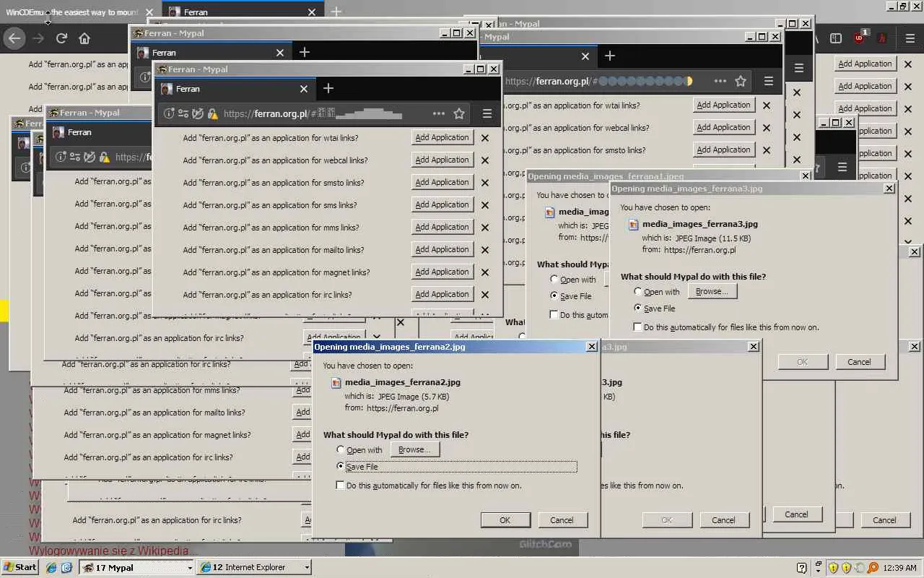Click the uBlock Origin icon in the background toolbar
Image resolution: width=924 pixels, height=578 pixels.
[x=860, y=38]
